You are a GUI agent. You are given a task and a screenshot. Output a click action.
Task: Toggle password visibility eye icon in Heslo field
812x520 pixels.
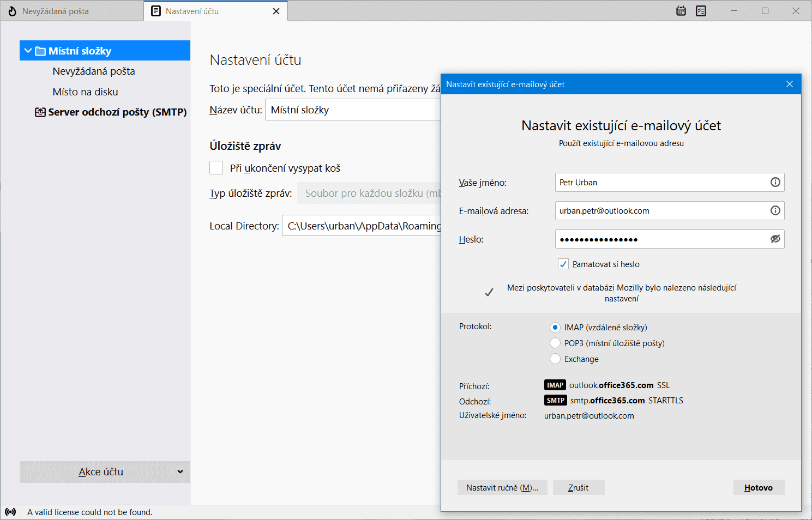coord(775,239)
